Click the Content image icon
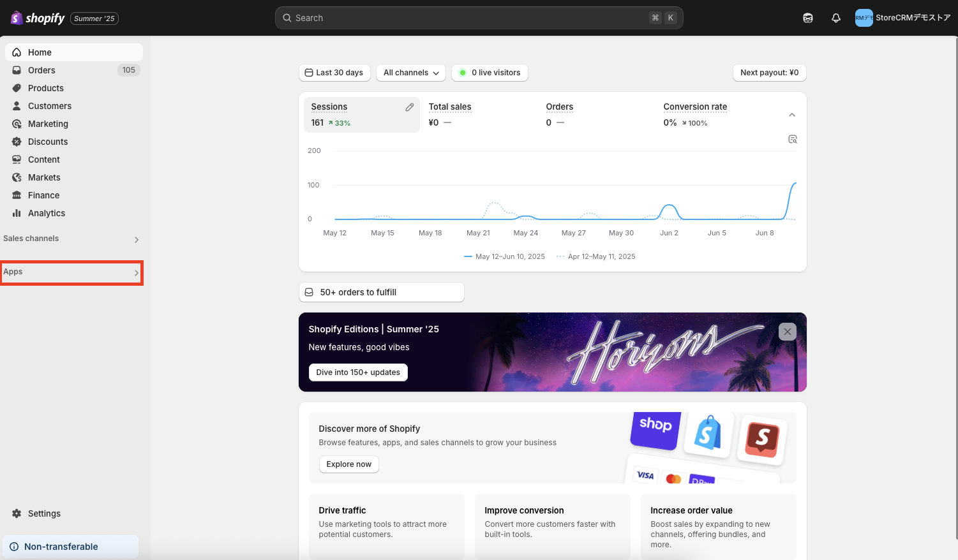The height and width of the screenshot is (560, 958). (x=17, y=159)
